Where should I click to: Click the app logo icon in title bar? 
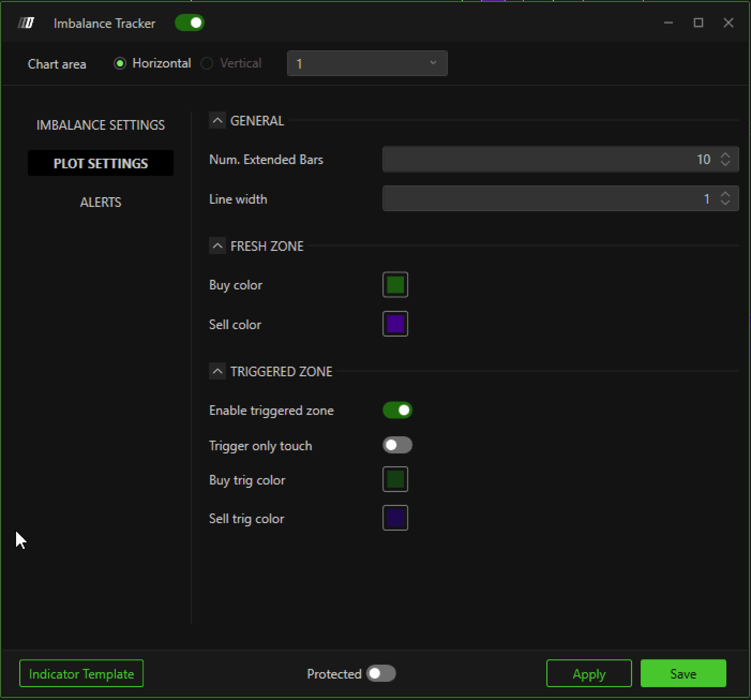point(26,23)
